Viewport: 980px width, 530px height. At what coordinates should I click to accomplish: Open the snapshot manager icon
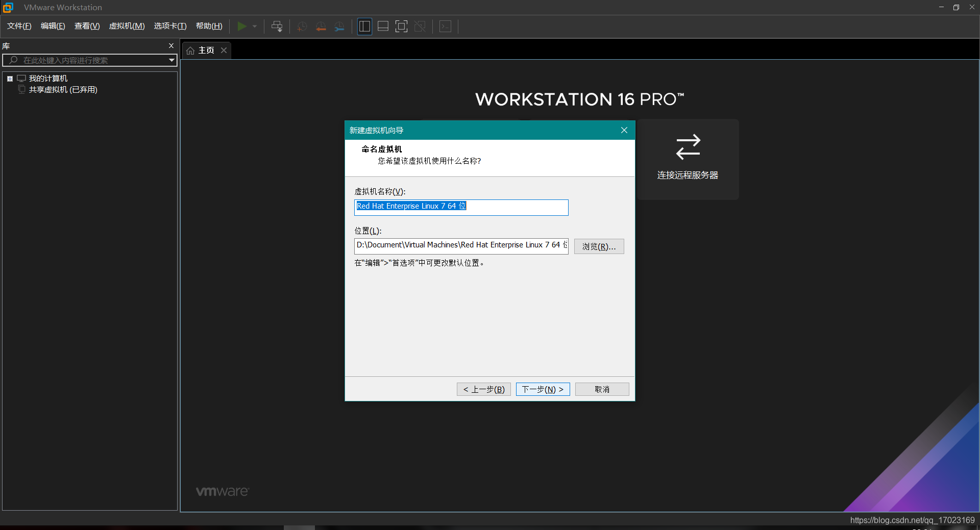[339, 27]
